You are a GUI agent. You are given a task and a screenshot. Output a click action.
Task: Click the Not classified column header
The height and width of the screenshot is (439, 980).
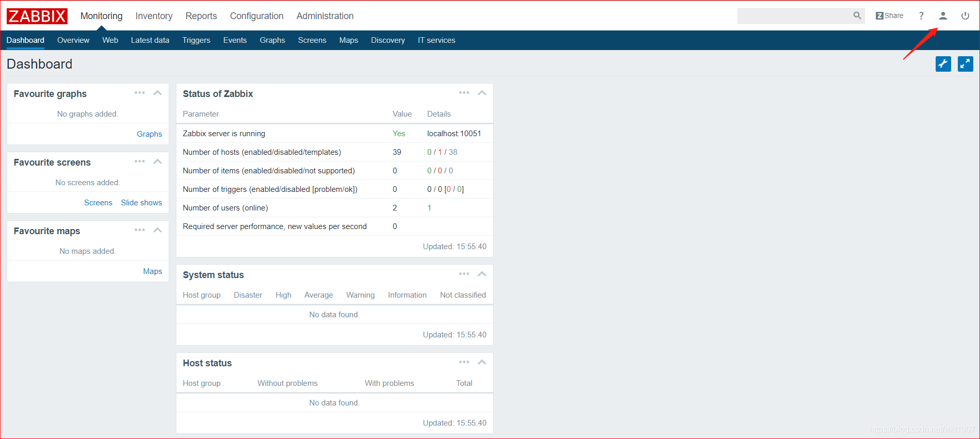463,295
